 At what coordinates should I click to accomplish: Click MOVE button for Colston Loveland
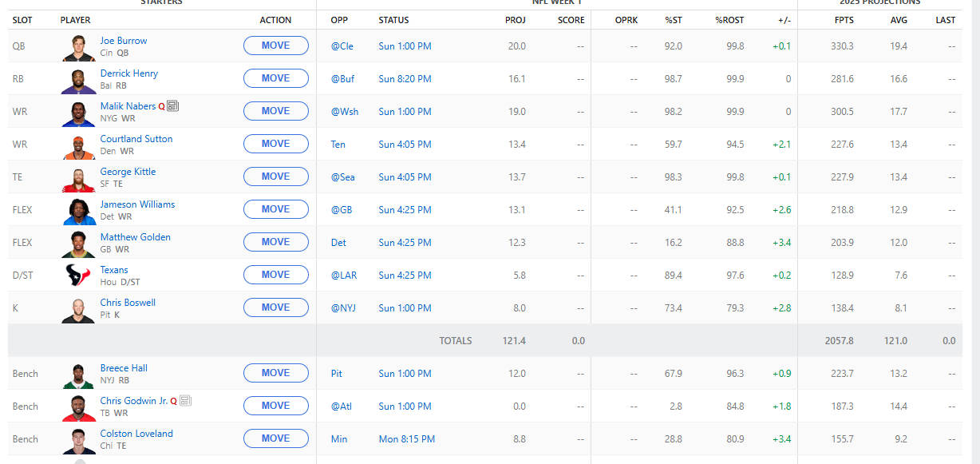276,438
